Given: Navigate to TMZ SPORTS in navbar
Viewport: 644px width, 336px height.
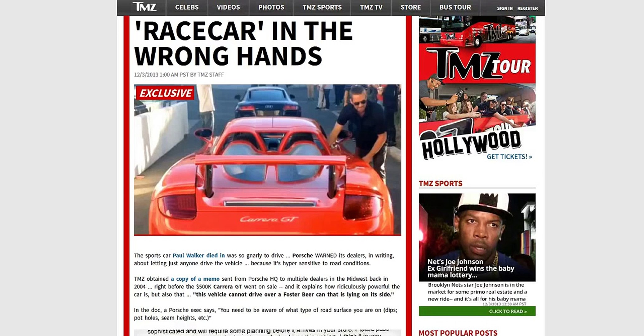Looking at the screenshot, I should click(322, 7).
